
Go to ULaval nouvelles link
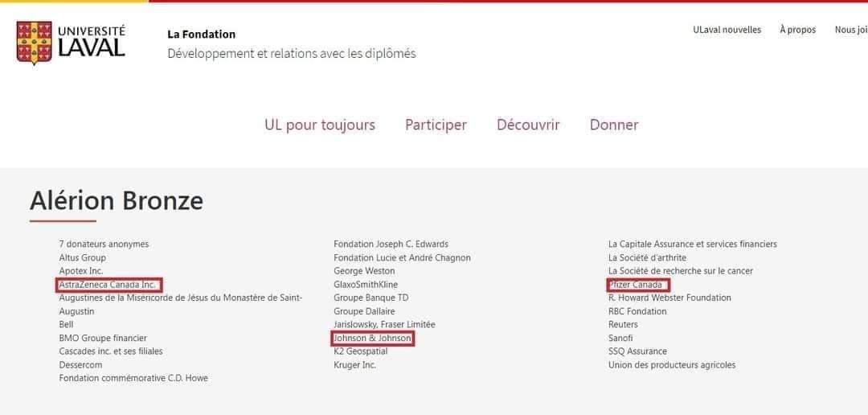[x=727, y=30]
